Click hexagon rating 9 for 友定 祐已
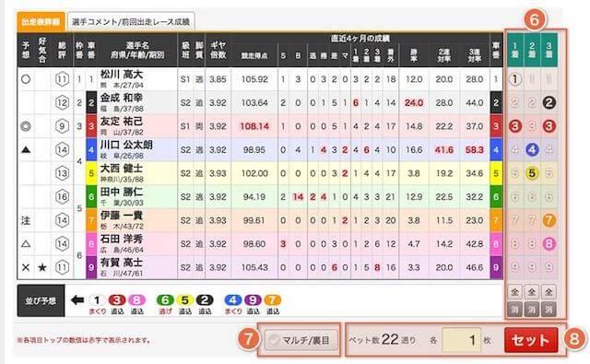 pyautogui.click(x=62, y=126)
